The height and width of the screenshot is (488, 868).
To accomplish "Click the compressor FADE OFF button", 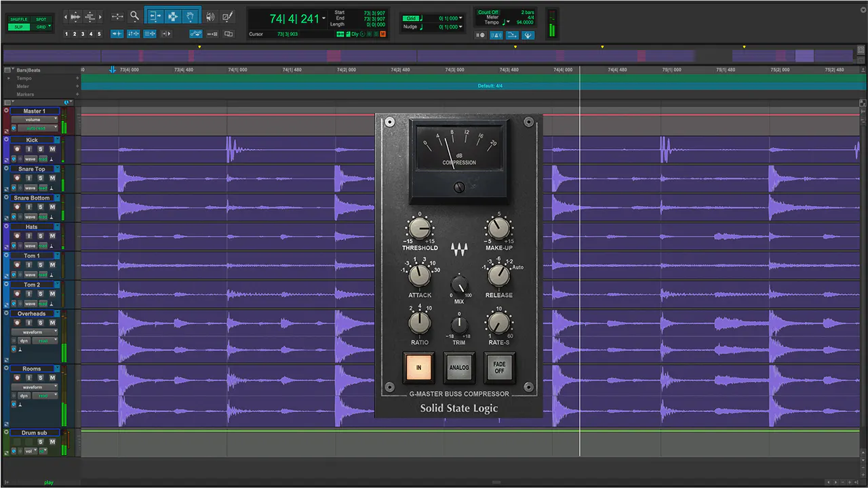I will 499,368.
